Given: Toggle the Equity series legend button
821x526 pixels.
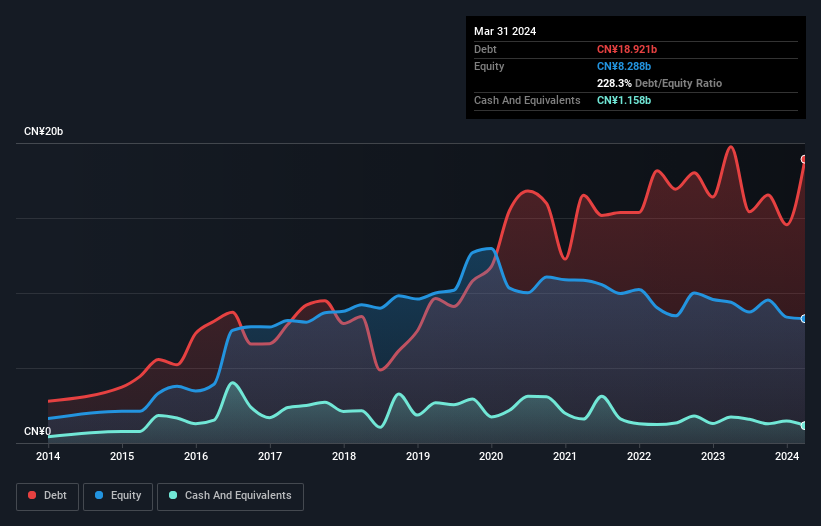Looking at the screenshot, I should click(118, 496).
